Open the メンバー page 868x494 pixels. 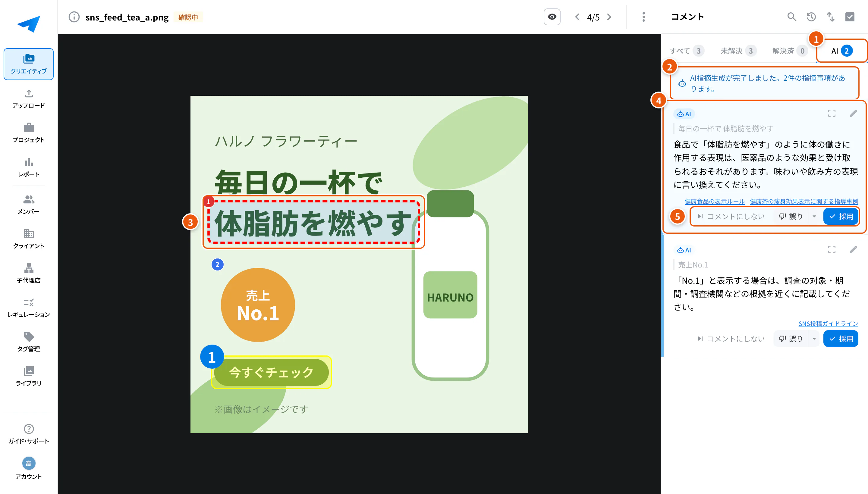click(29, 205)
